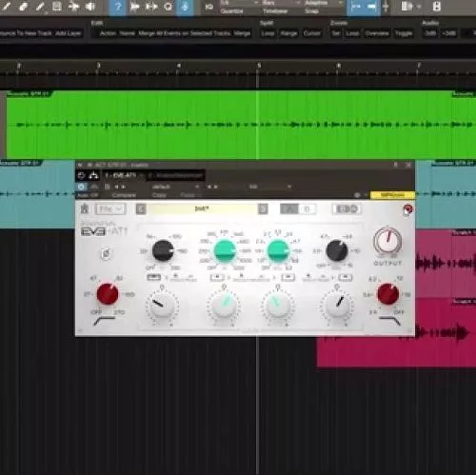Image resolution: width=476 pixels, height=475 pixels.
Task: Open the Snap Adaptive dropdown
Action: [323, 3]
